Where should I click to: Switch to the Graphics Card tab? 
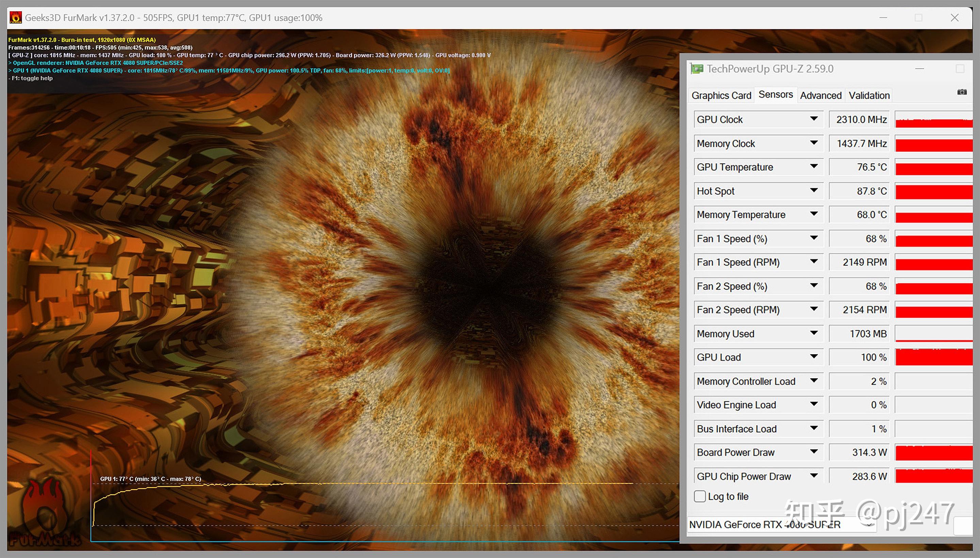721,95
